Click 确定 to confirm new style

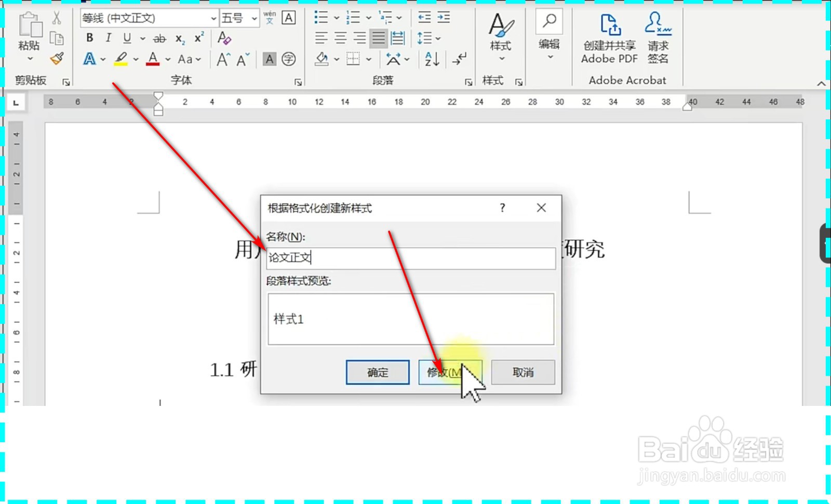pyautogui.click(x=378, y=372)
